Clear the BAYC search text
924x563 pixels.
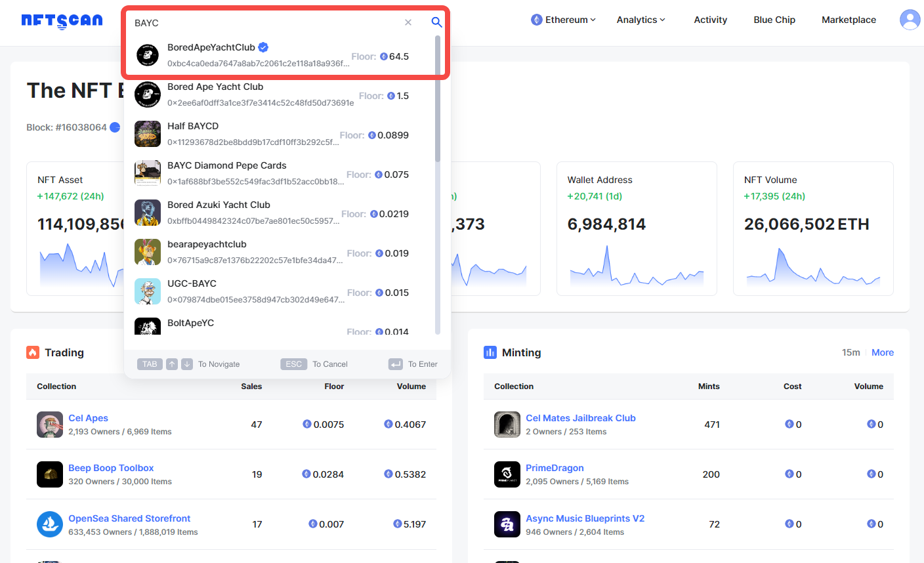pyautogui.click(x=408, y=22)
